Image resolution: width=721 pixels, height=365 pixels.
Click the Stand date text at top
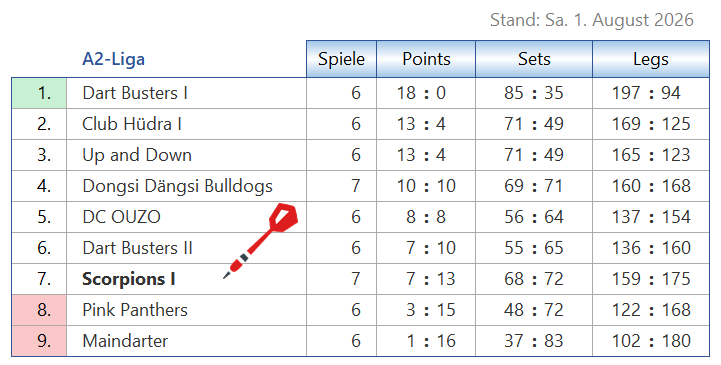(592, 20)
